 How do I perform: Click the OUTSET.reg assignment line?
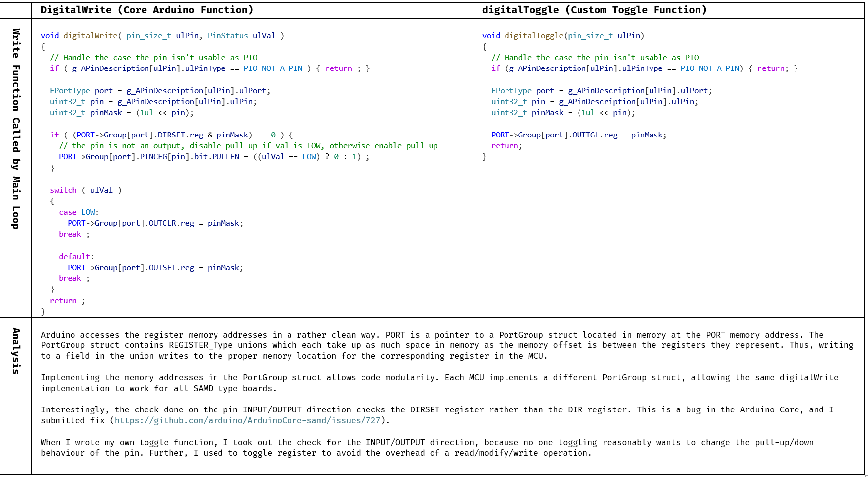tap(155, 268)
